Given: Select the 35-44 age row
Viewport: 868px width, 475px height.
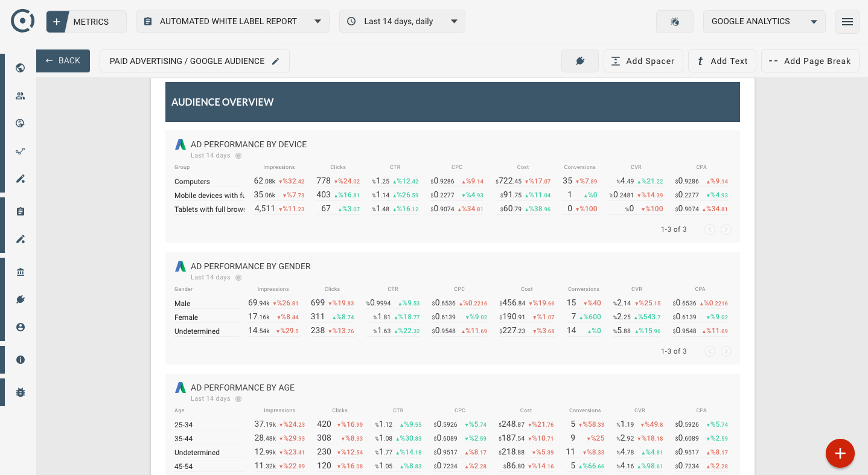Looking at the screenshot, I should pyautogui.click(x=183, y=439).
